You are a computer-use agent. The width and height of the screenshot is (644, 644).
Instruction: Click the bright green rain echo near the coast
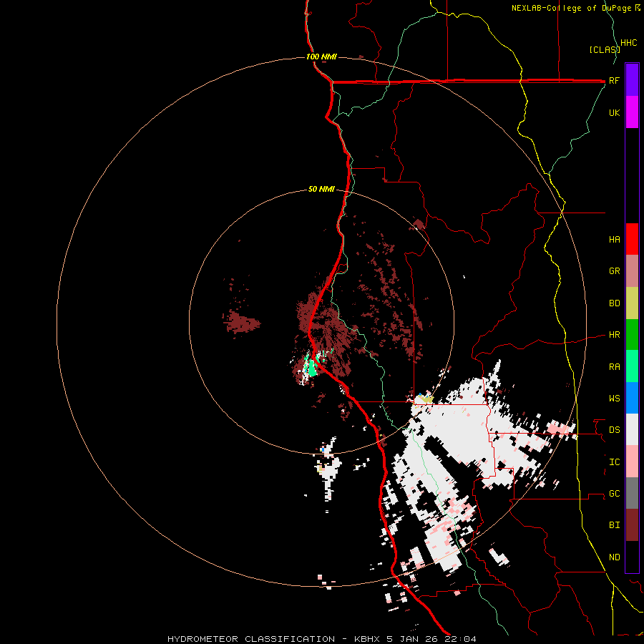click(x=312, y=368)
